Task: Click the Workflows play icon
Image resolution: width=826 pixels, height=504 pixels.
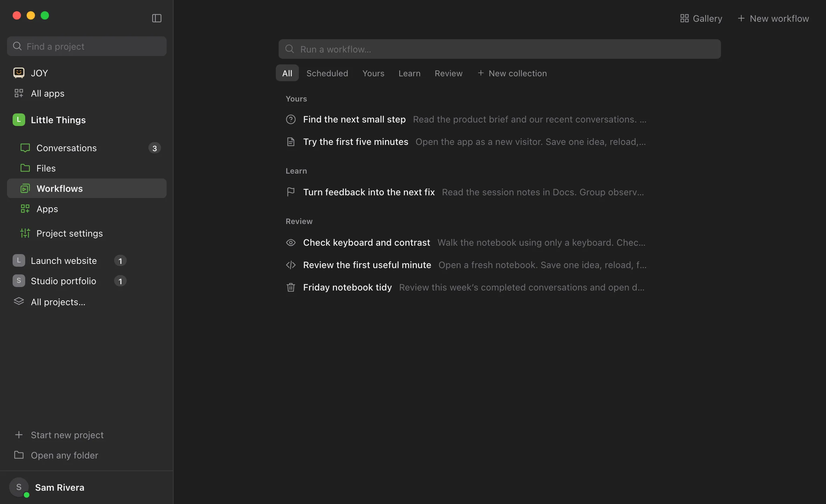Action: tap(25, 189)
